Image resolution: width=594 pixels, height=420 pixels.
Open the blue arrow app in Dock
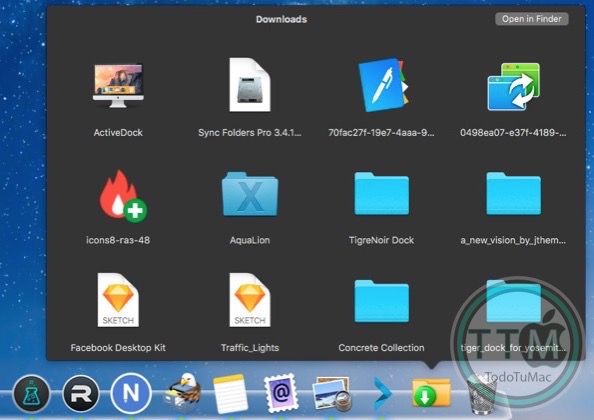382,393
